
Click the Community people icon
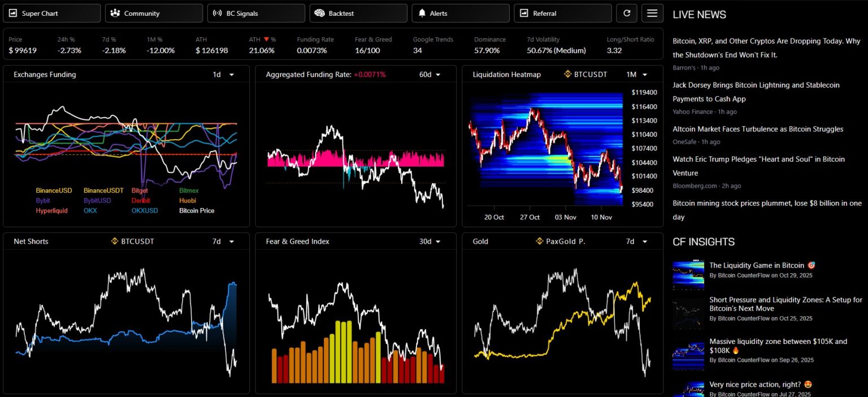tap(115, 13)
